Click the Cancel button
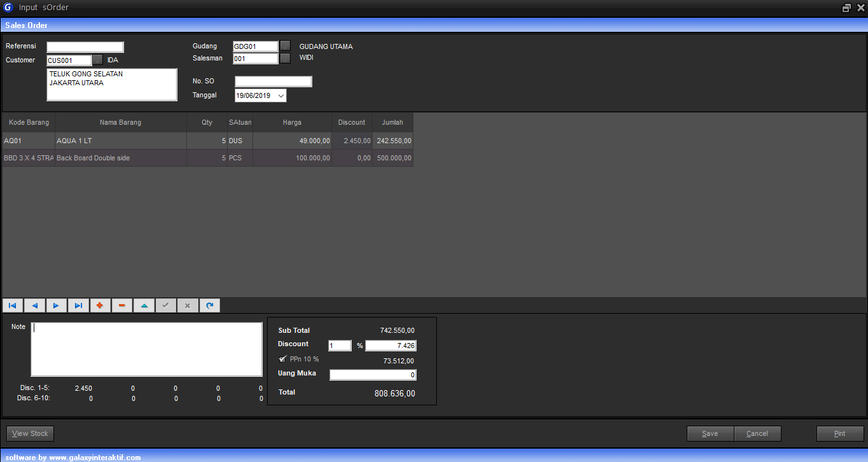The width and height of the screenshot is (868, 462). coord(757,433)
